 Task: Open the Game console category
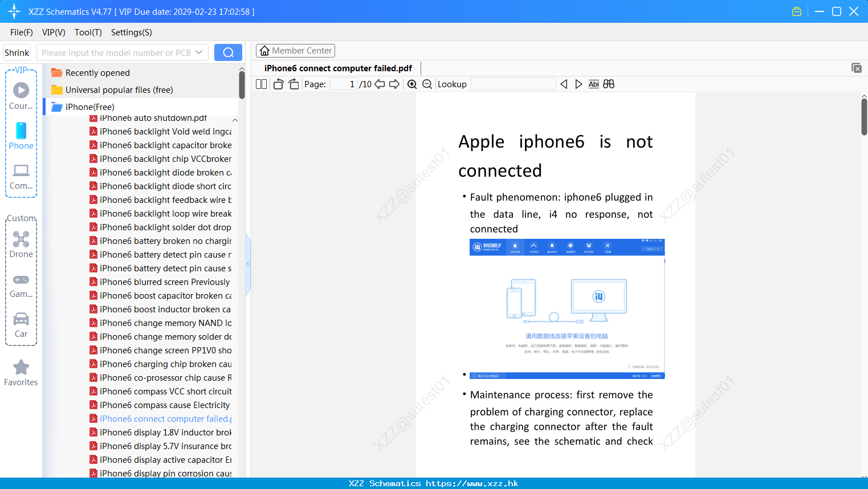[21, 286]
